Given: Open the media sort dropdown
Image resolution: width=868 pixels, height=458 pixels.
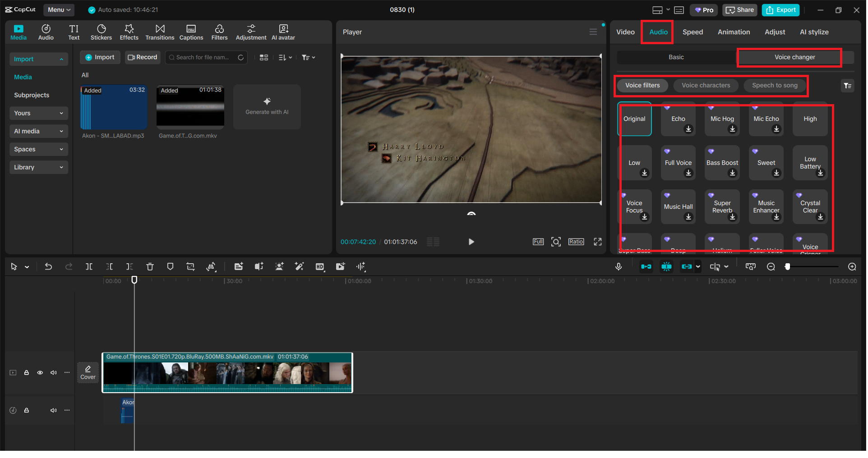Looking at the screenshot, I should click(x=285, y=58).
